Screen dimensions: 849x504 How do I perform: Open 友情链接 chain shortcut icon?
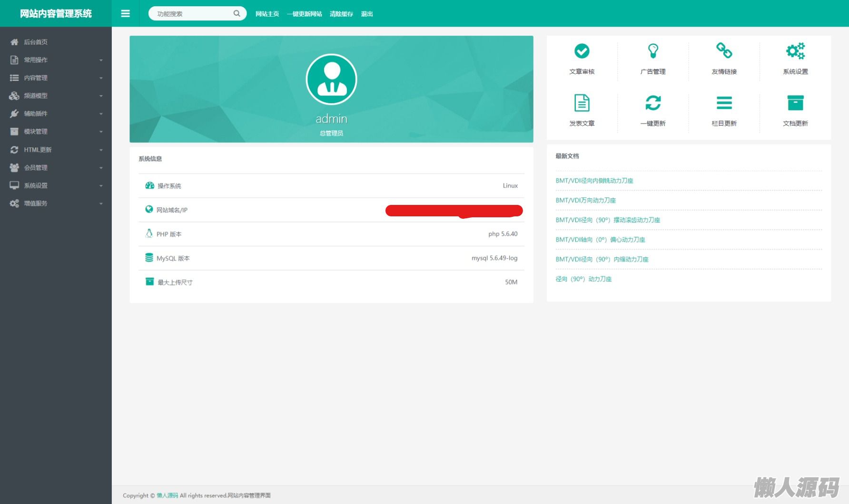[x=724, y=50]
